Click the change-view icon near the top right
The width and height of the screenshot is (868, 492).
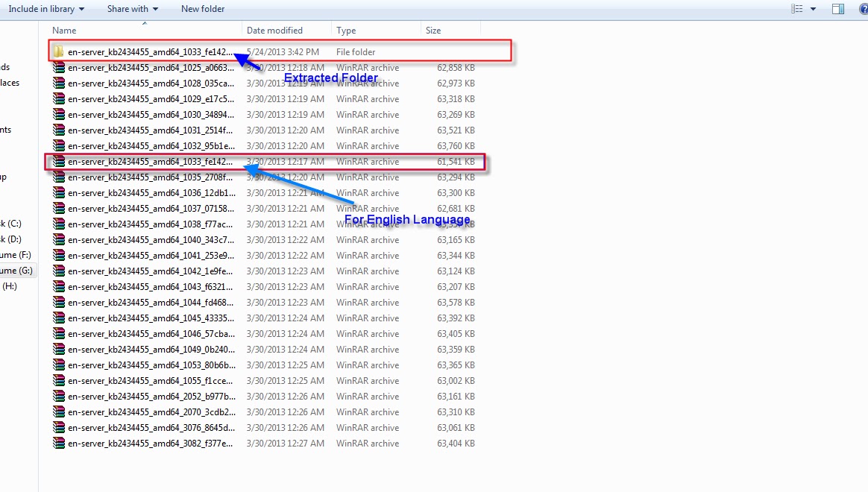pyautogui.click(x=796, y=8)
